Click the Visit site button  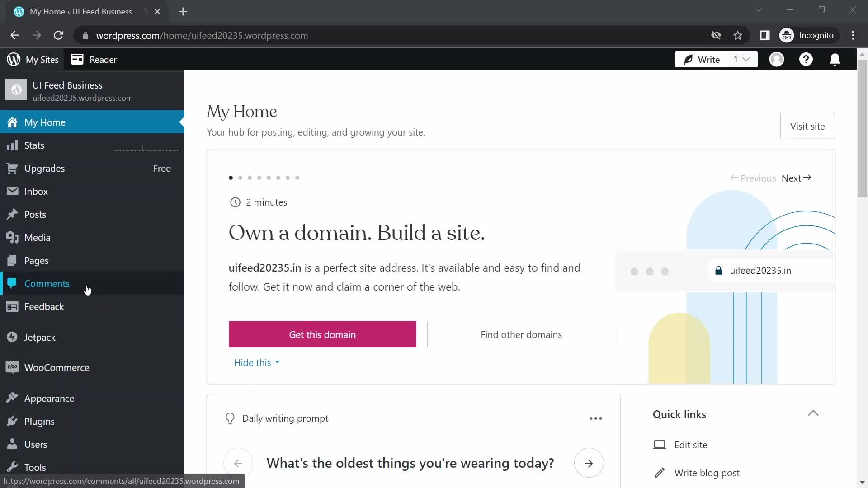[x=807, y=126]
